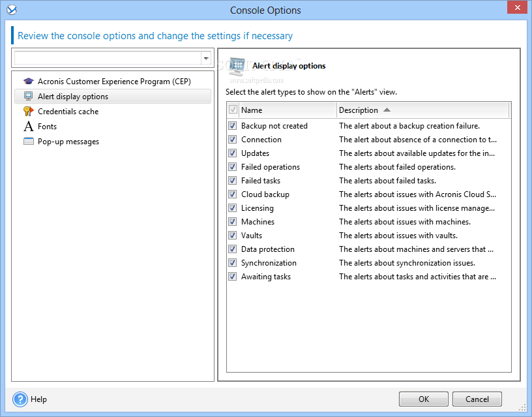Viewport: 532px width, 417px height.
Task: Disable the Awaiting tasks alert checkbox
Action: coord(232,277)
